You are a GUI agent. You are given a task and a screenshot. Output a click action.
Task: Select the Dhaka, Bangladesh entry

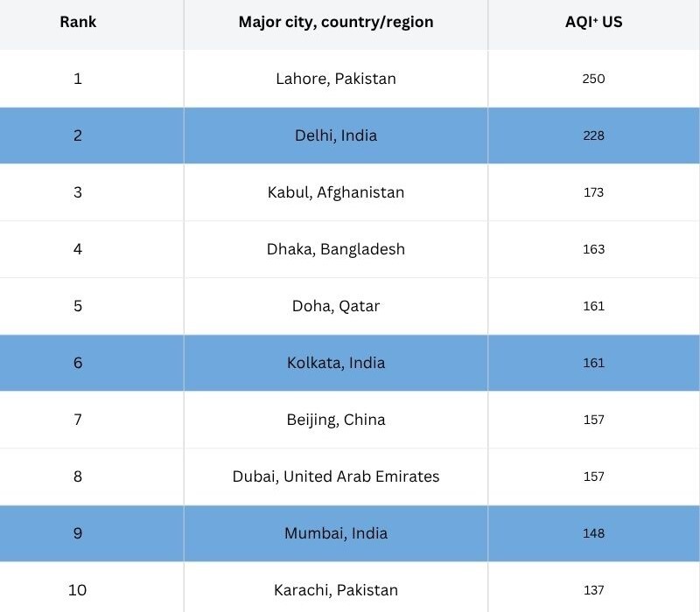[x=336, y=249]
